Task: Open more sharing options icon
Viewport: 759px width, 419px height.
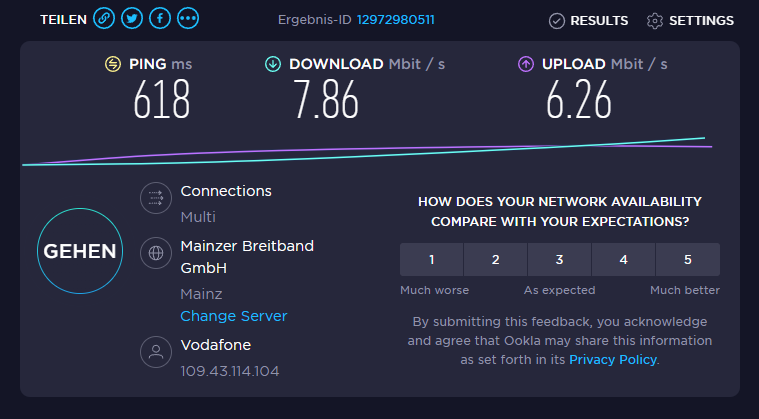Action: [x=188, y=19]
